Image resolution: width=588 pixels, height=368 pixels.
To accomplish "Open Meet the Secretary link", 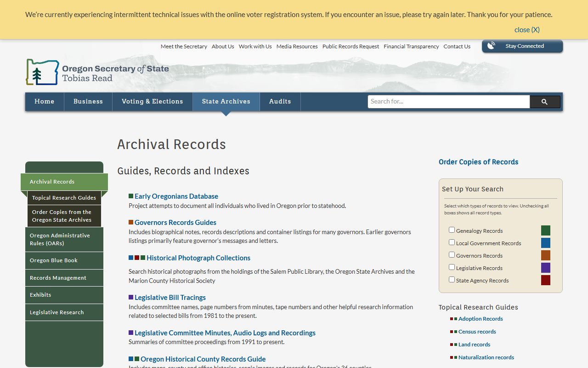I will point(184,46).
